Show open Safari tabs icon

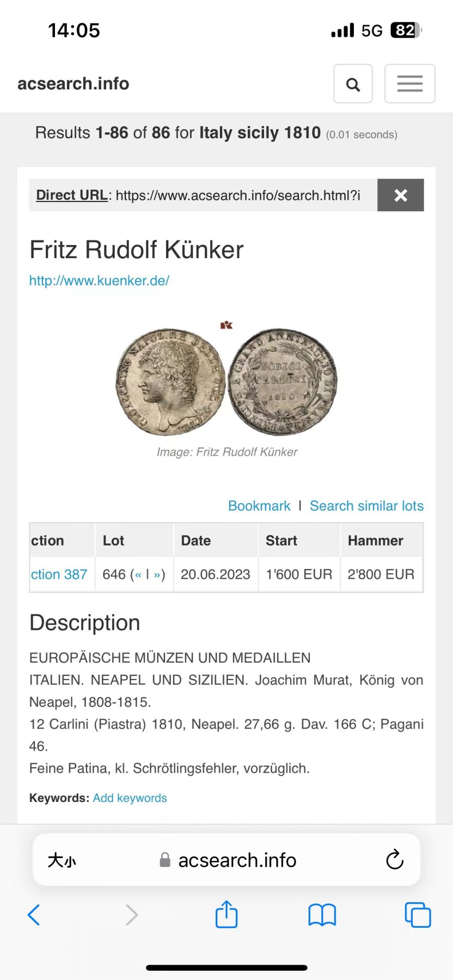[x=418, y=915]
